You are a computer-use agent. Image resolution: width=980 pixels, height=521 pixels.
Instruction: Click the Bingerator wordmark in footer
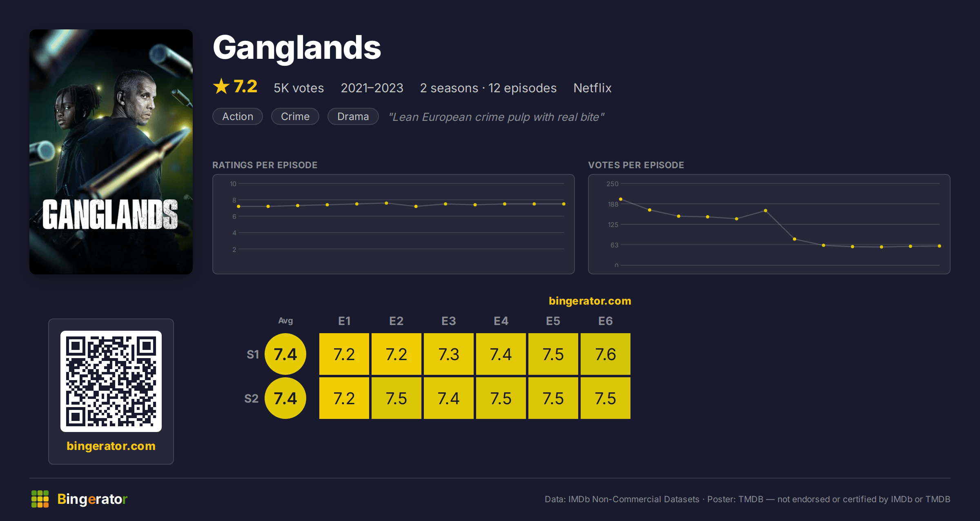pos(92,499)
